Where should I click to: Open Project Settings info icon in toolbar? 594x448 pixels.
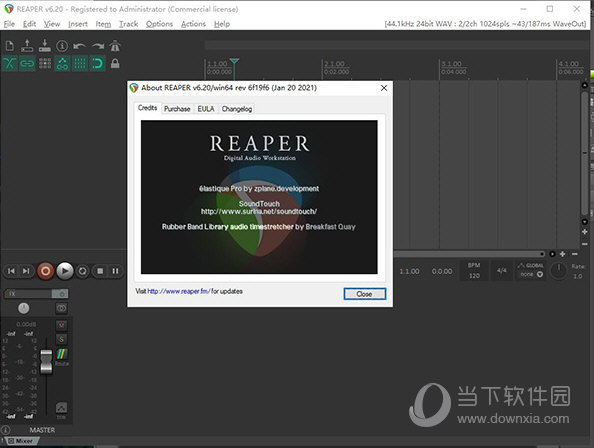(62, 46)
